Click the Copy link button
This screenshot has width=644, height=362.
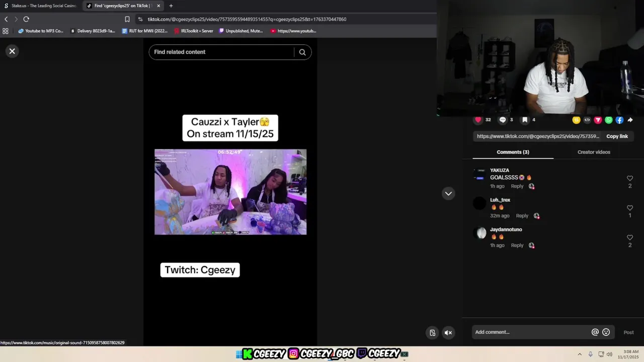pyautogui.click(x=617, y=136)
